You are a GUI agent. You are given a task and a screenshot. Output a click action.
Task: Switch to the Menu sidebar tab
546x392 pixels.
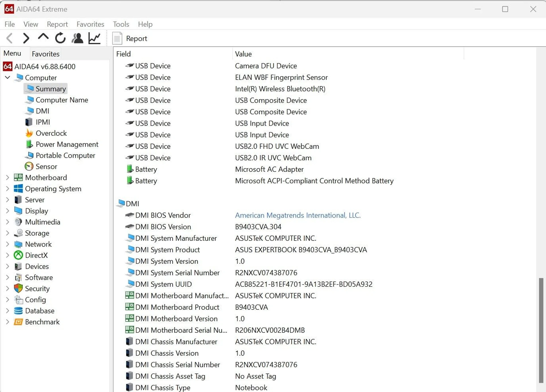(x=12, y=53)
